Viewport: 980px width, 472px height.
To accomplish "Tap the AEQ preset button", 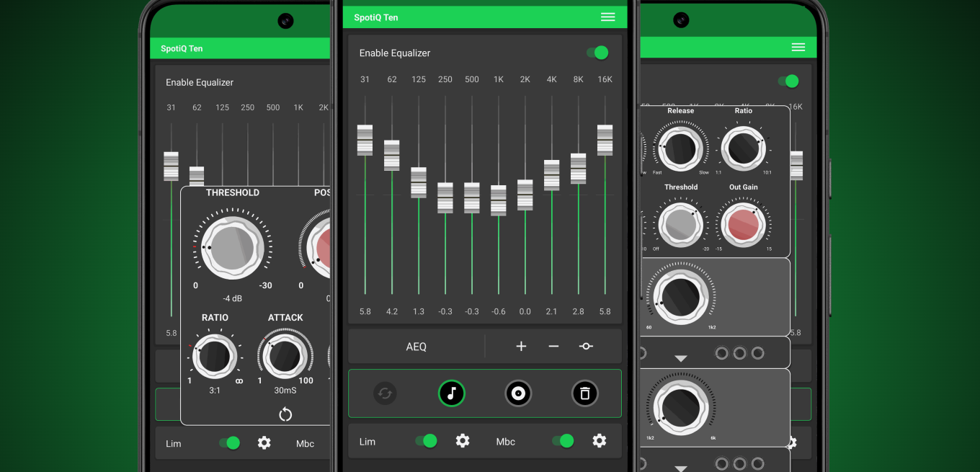I will point(416,346).
